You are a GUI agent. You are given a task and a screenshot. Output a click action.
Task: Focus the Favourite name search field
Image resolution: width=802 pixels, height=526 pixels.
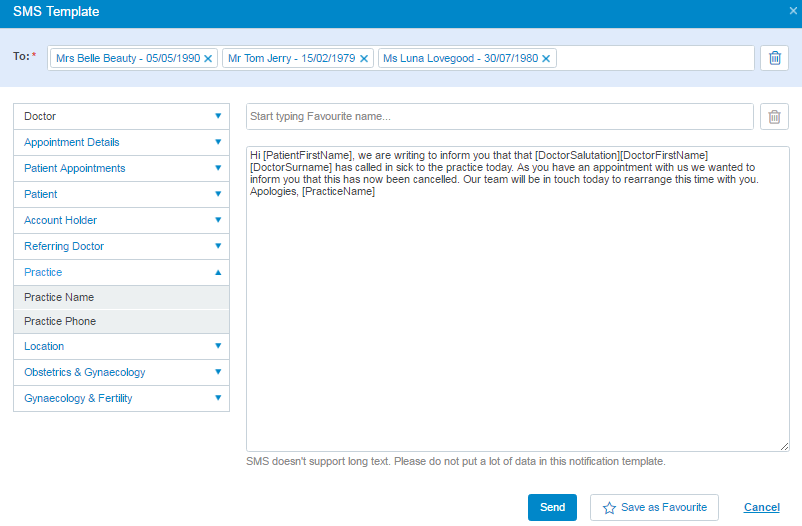(500, 117)
